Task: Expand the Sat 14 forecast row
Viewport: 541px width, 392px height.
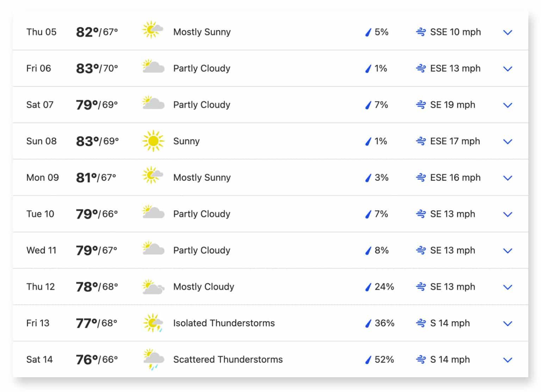Action: (508, 360)
